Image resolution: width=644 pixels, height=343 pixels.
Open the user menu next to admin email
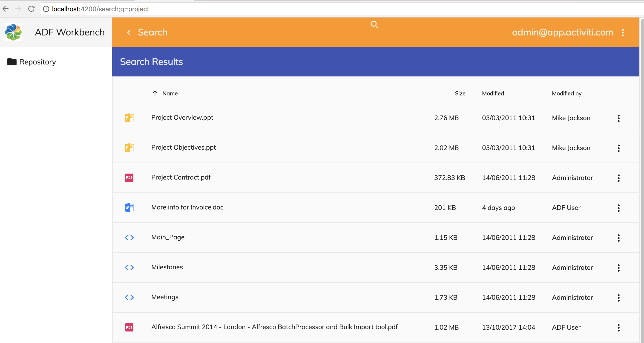pyautogui.click(x=623, y=32)
